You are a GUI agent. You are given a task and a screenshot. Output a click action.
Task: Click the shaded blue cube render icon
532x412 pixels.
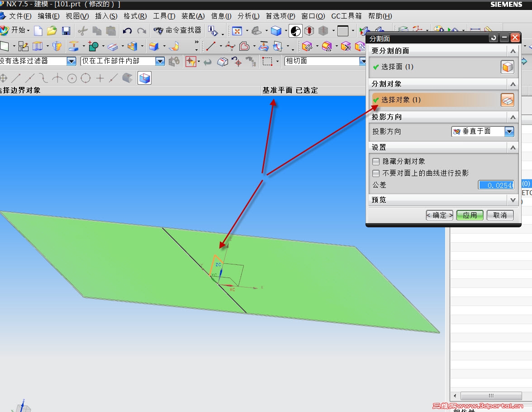(x=276, y=31)
